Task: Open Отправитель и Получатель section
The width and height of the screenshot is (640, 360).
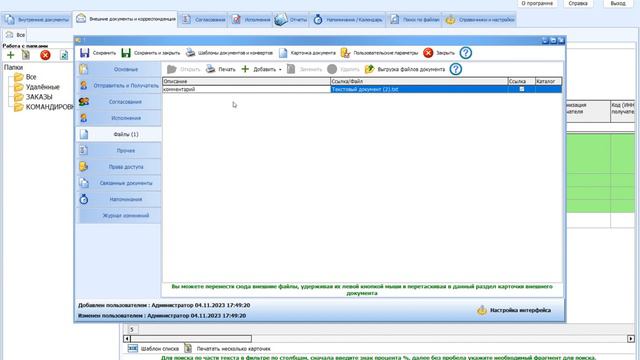Action: [x=118, y=86]
